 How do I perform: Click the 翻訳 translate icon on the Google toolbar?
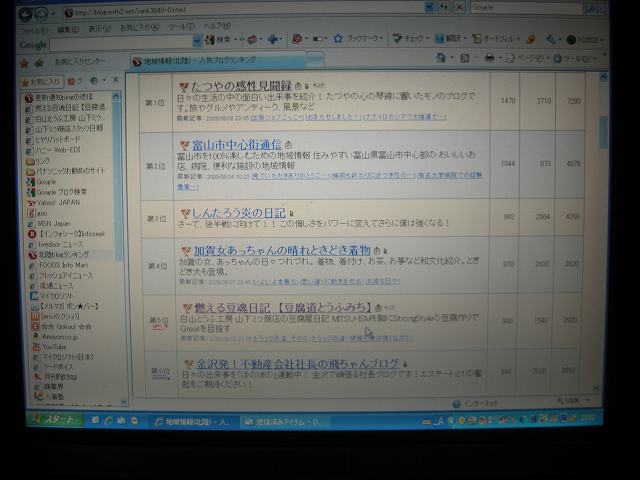click(450, 38)
